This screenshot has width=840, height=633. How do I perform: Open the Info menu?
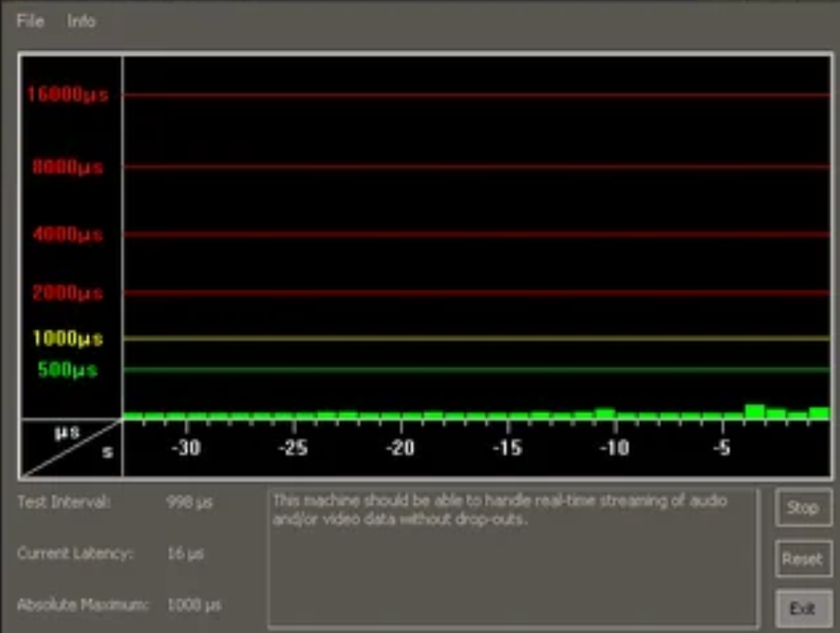[82, 21]
